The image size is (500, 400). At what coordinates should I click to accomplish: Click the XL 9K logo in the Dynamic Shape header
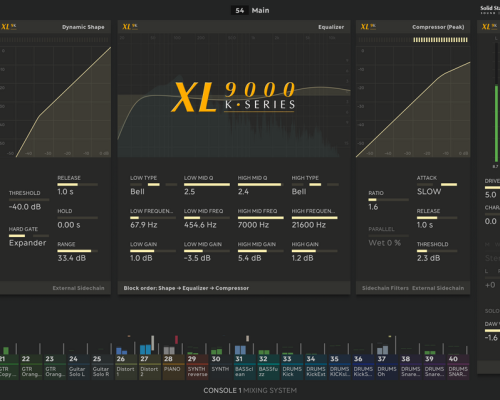[8, 27]
